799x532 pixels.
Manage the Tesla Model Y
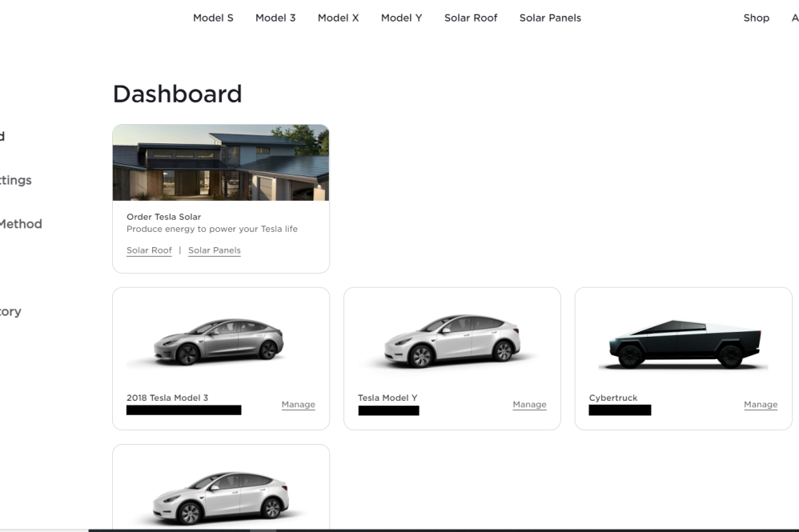point(529,404)
